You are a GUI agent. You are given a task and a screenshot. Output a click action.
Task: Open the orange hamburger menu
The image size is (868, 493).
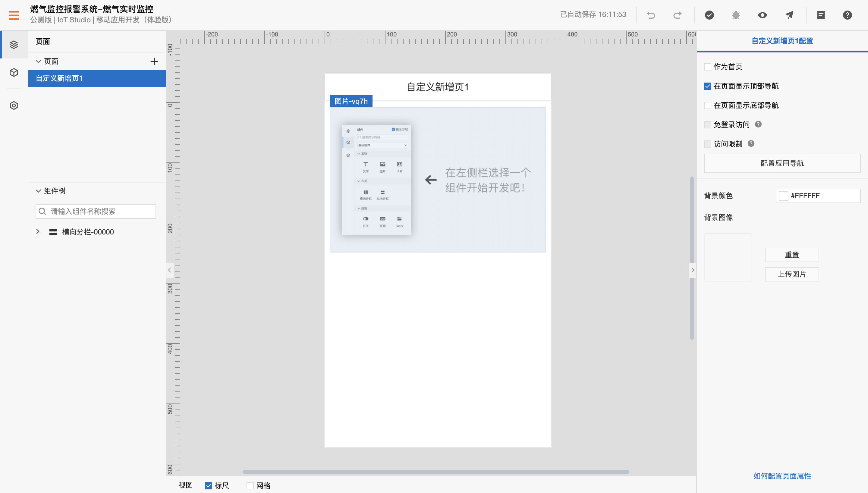click(x=14, y=15)
